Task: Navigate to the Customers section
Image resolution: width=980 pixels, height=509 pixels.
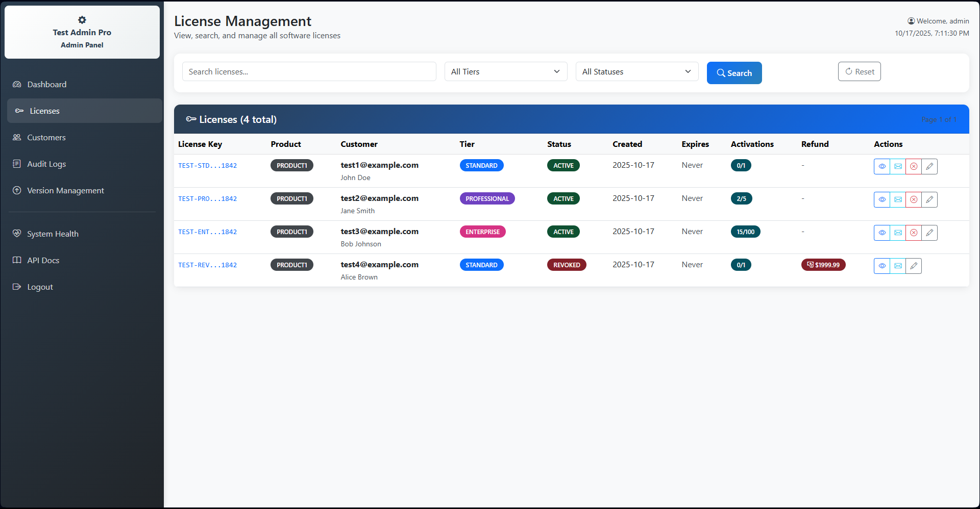Action: point(46,137)
